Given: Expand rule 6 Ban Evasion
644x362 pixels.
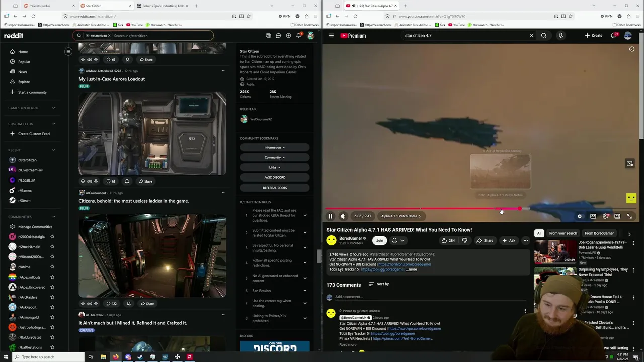Looking at the screenshot, I should point(305,291).
